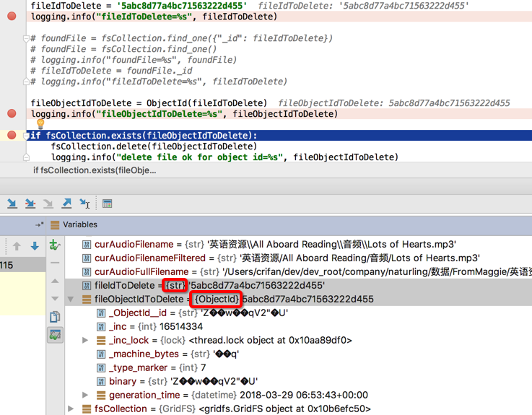Select the curAudioFilename variable row

point(298,245)
